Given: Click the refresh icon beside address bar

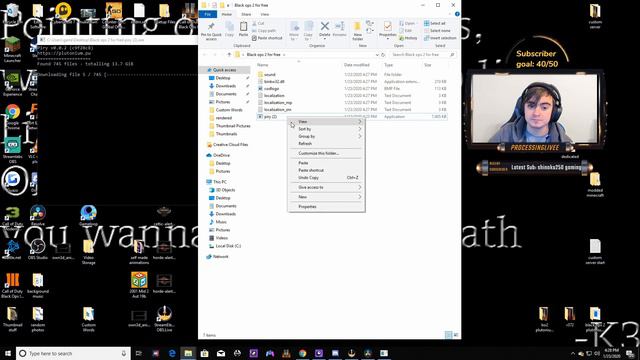Looking at the screenshot, I should coord(383,55).
